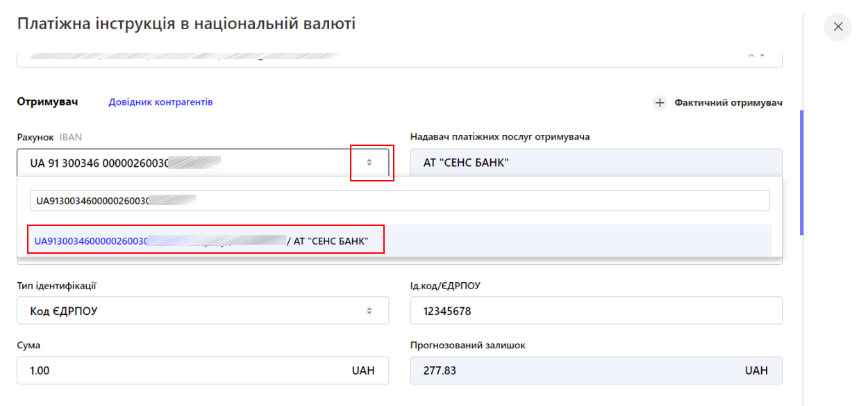Viewport: 868px width, 406px height.
Task: Toggle the Рахунок IBAN dropdown arrow
Action: tap(370, 162)
